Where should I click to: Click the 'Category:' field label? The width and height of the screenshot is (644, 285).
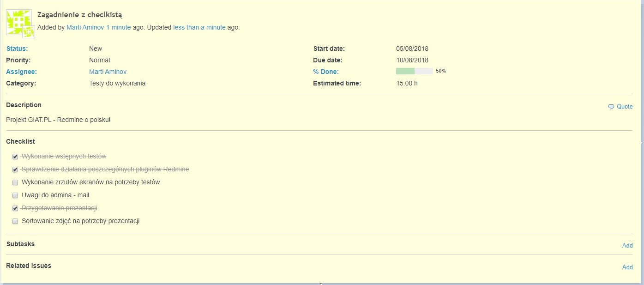pyautogui.click(x=21, y=83)
